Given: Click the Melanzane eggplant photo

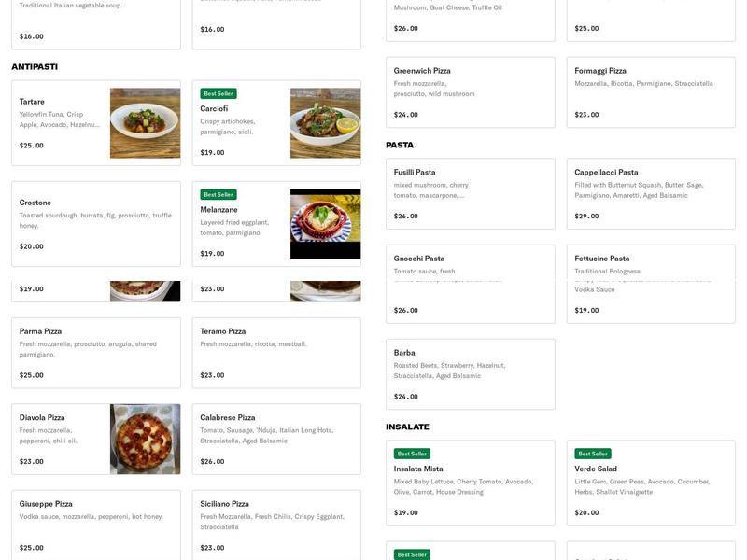Looking at the screenshot, I should 325,224.
